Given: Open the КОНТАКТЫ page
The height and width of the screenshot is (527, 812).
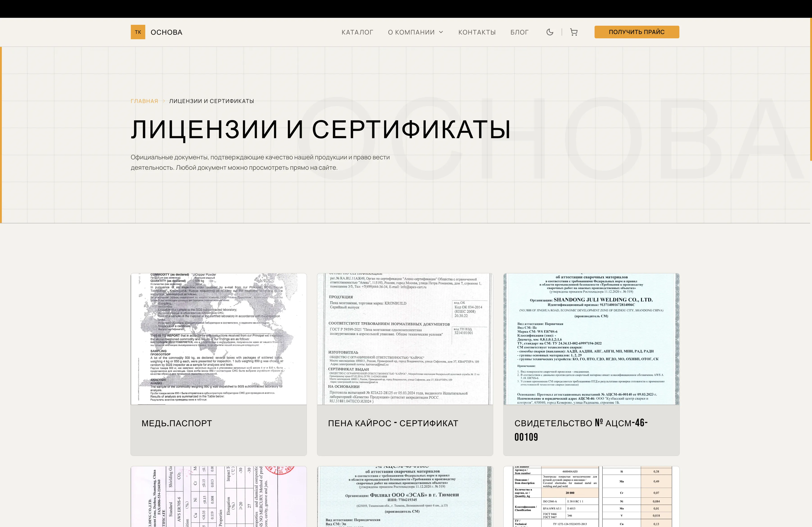Looking at the screenshot, I should point(477,32).
